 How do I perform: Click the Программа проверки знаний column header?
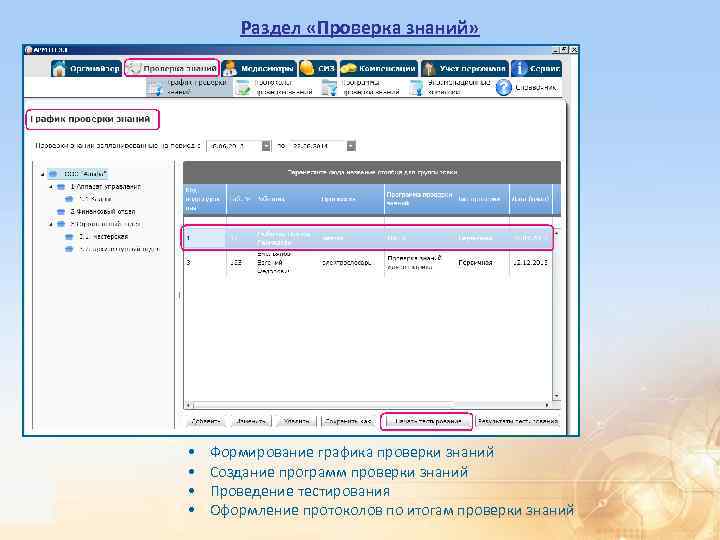[x=420, y=198]
